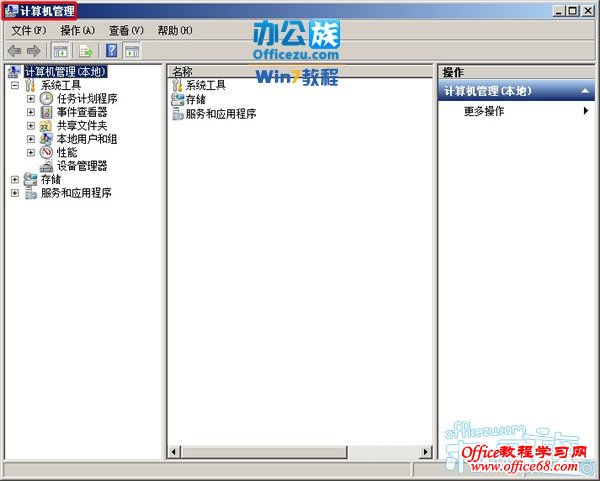Screen dimensions: 600x481
Task: Click the 事件查看器 icon in tree
Action: pos(46,112)
